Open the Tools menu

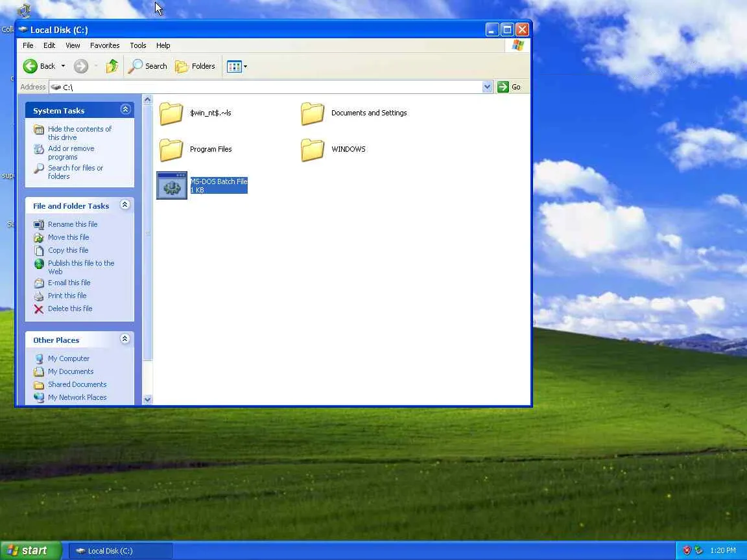pyautogui.click(x=138, y=45)
